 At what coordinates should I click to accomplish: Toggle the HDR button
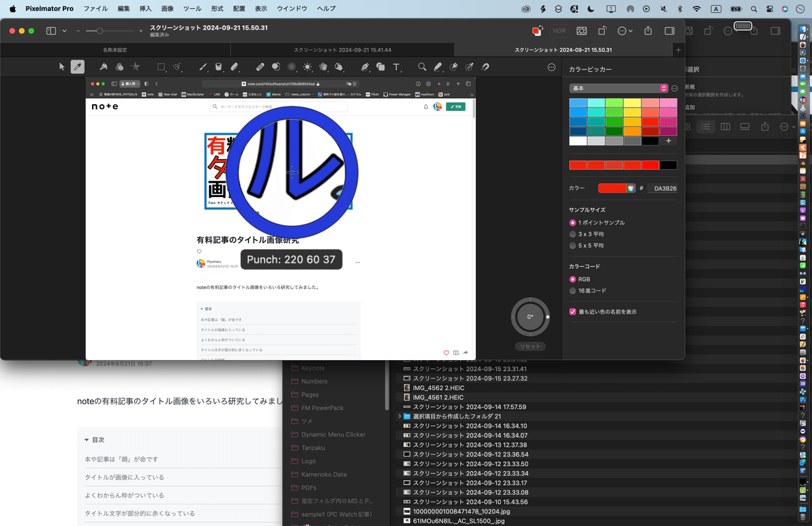click(x=559, y=30)
